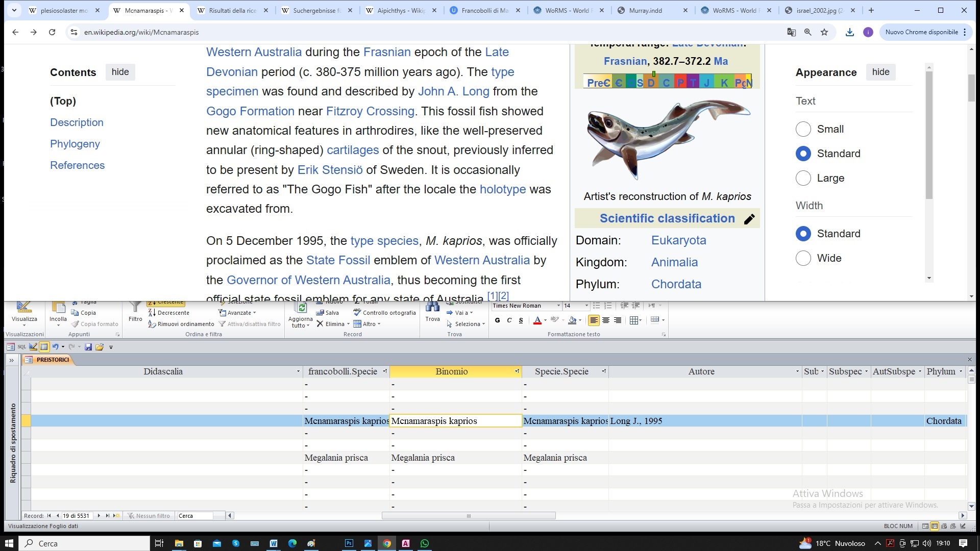Click the open folder icon in quick toolbar
The image size is (980, 551).
(x=100, y=347)
